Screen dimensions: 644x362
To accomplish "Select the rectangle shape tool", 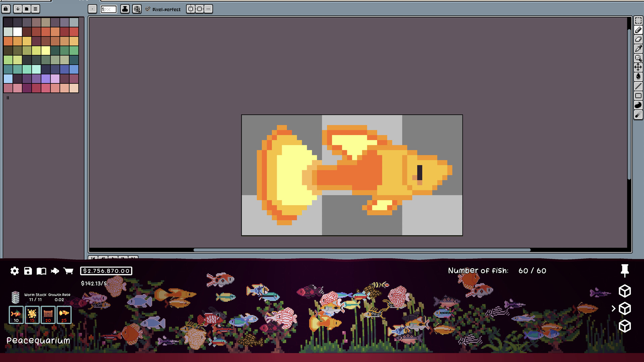I will click(x=638, y=96).
